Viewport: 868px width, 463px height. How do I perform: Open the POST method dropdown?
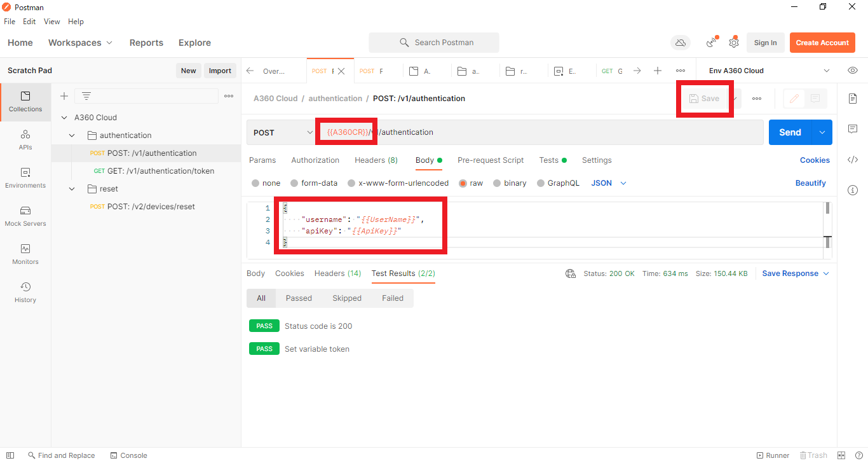click(x=283, y=132)
